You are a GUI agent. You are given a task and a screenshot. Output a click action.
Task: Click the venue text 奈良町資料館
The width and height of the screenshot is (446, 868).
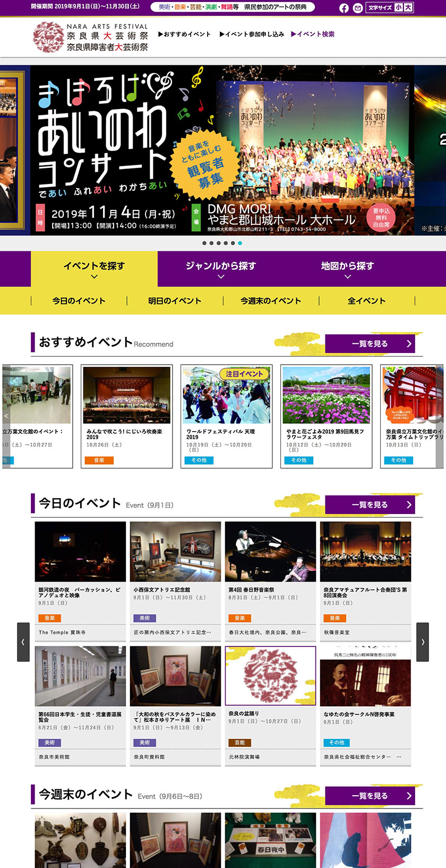[x=149, y=757]
